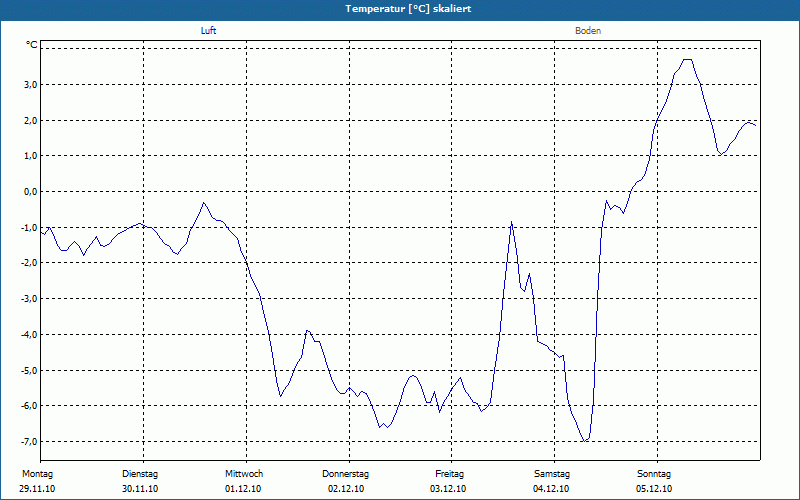Click the date '29.11.10'
Viewport: 800px width, 500px height.
(37, 489)
